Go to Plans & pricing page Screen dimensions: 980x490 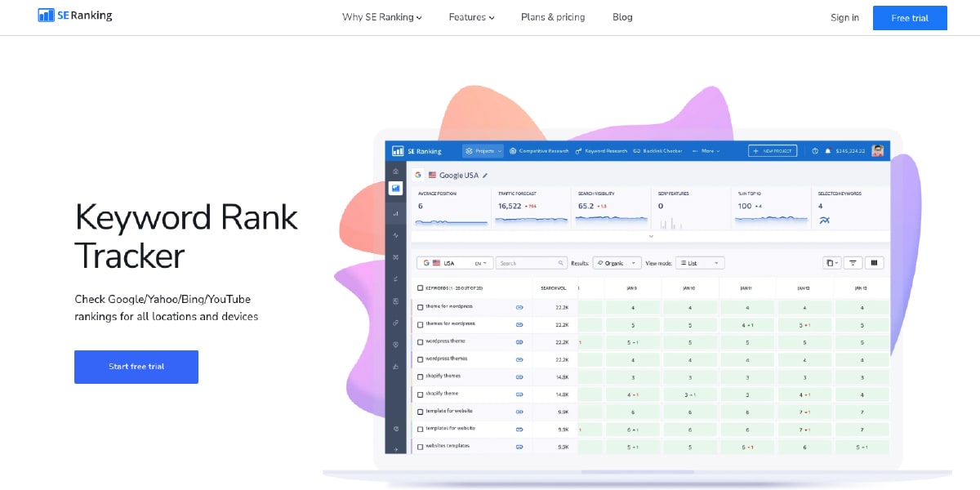tap(553, 17)
